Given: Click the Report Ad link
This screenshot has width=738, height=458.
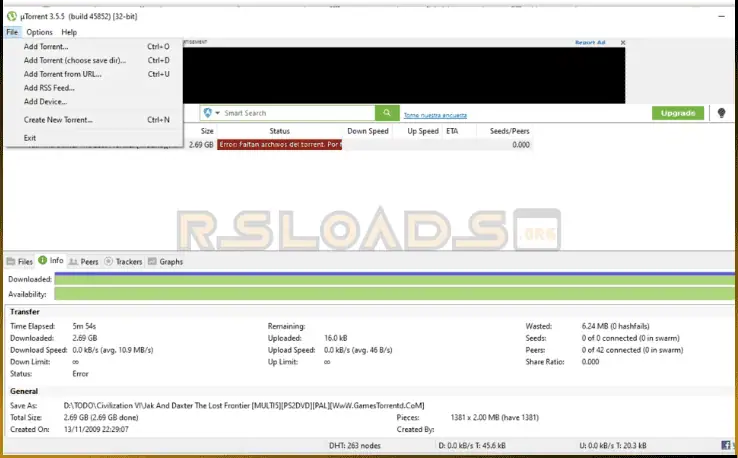Looking at the screenshot, I should click(590, 43).
